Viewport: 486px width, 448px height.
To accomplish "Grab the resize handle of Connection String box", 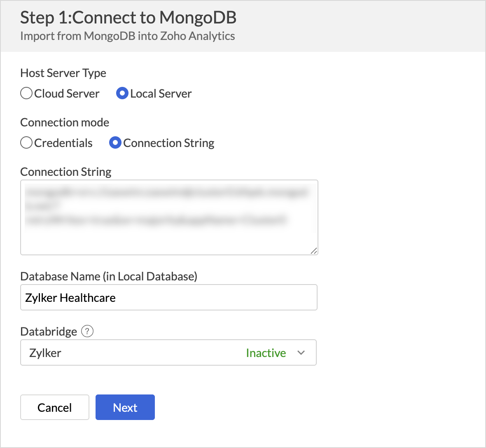I will point(314,251).
